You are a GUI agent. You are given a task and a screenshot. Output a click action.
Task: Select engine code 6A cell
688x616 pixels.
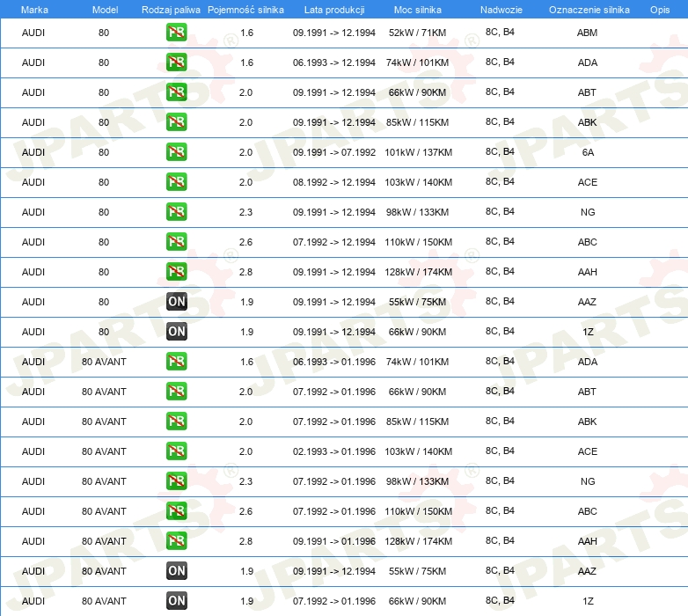pos(588,152)
